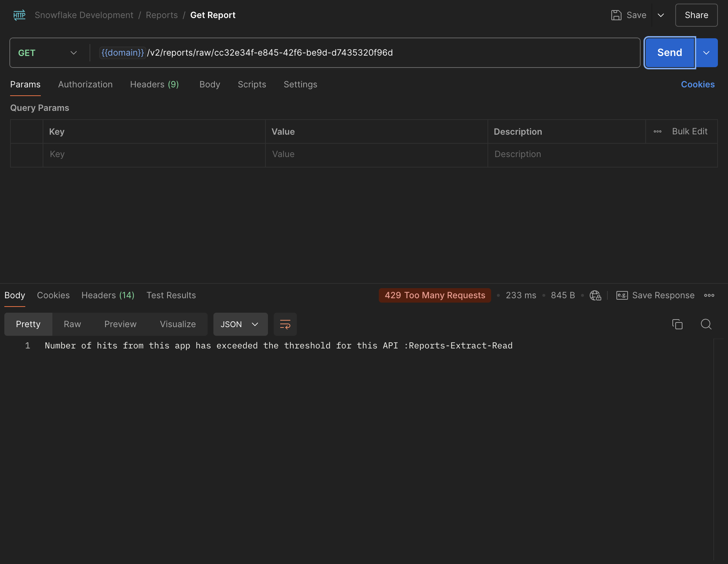This screenshot has height=564, width=728.
Task: Click the Share button
Action: [x=696, y=15]
